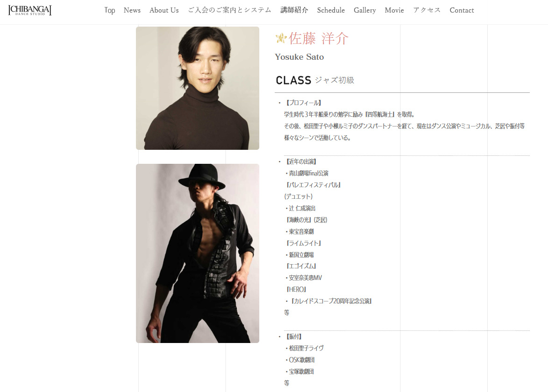Select ご入会のご案内とシステム in navigation
Image resolution: width=548 pixels, height=392 pixels.
[229, 10]
